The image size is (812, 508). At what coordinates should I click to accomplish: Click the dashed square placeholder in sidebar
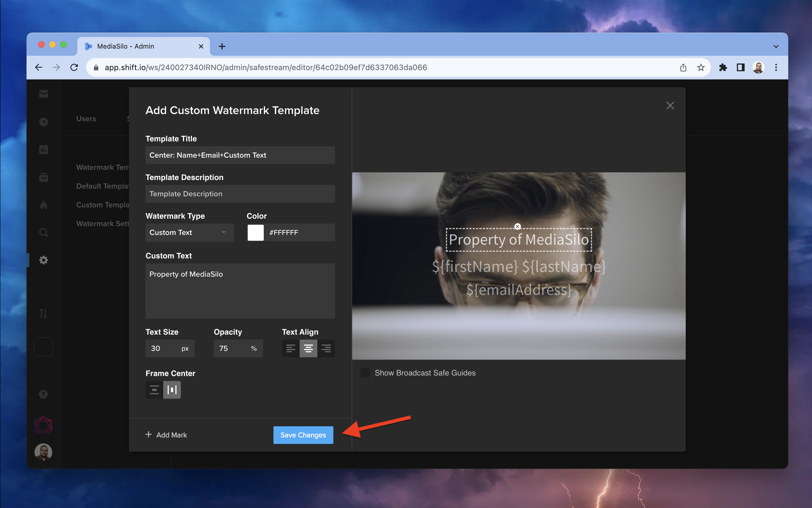tap(43, 346)
